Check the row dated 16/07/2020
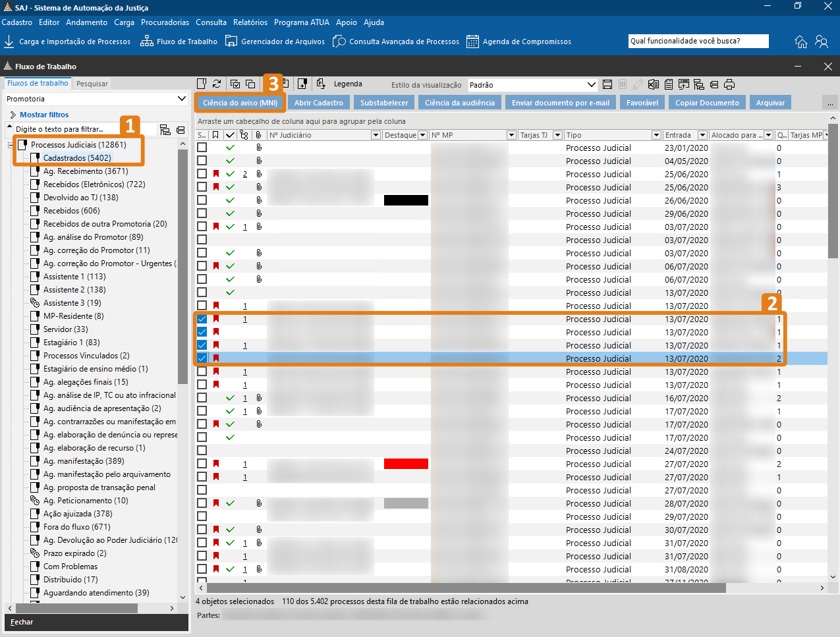 (x=202, y=398)
